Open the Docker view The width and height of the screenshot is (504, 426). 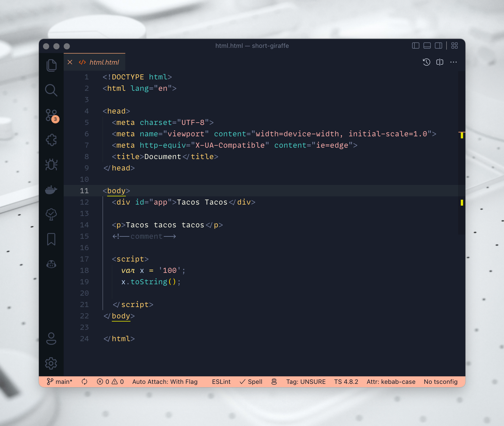click(x=51, y=190)
